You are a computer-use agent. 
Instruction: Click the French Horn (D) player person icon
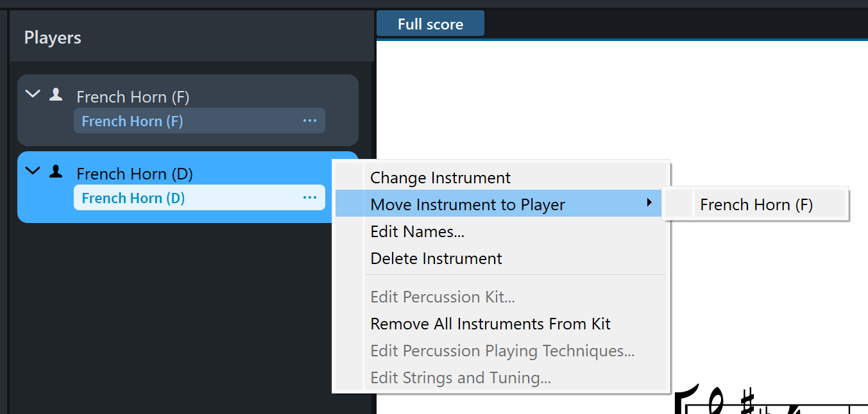[x=56, y=172]
